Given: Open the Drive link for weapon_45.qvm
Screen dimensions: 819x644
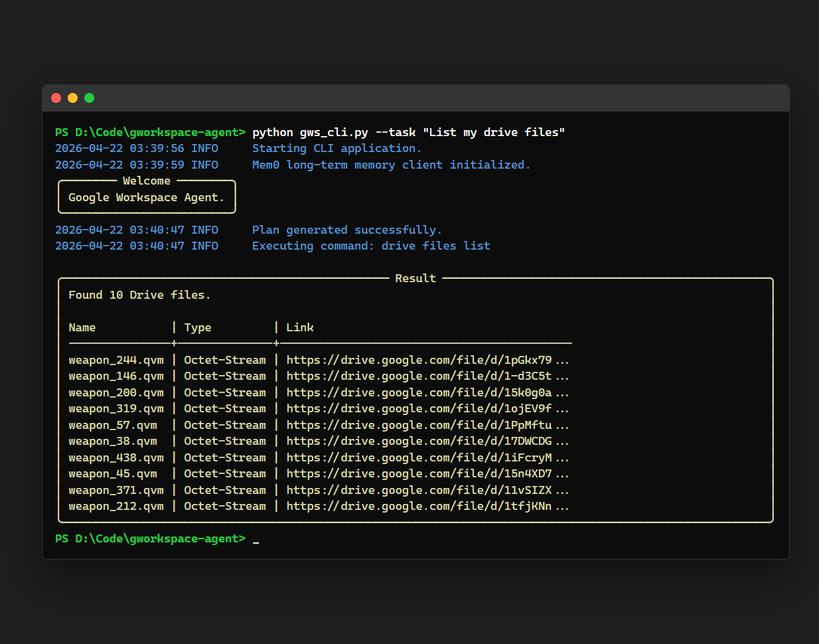Looking at the screenshot, I should click(427, 473).
